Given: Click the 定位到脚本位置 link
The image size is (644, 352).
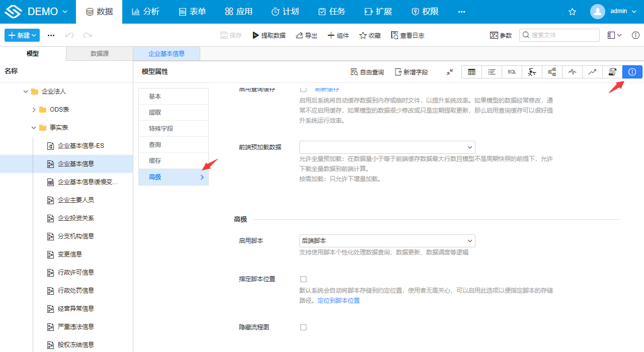Looking at the screenshot, I should click(339, 300).
